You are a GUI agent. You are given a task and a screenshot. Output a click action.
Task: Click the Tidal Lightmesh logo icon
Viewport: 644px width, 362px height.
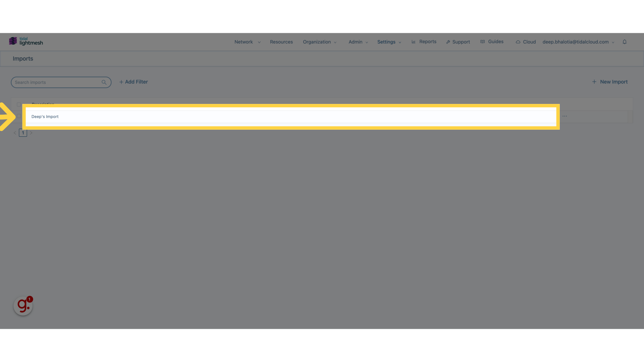click(x=13, y=41)
